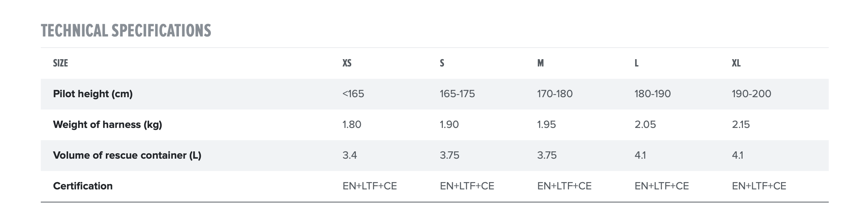Select the 4.1 volume in XL column

pos(737,155)
